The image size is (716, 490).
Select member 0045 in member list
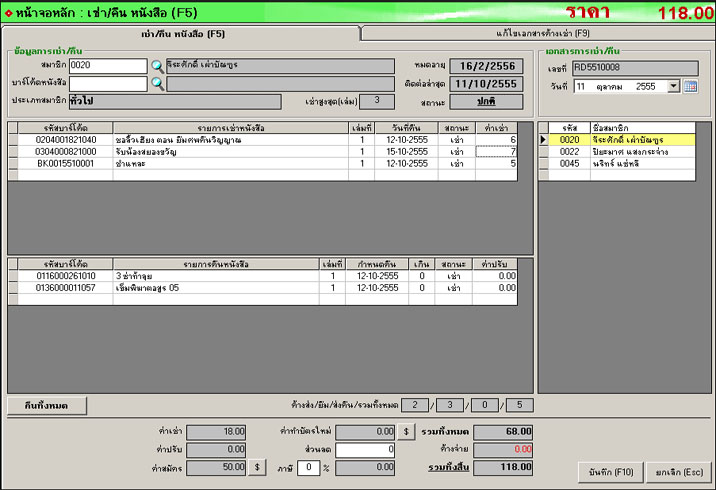[x=617, y=163]
